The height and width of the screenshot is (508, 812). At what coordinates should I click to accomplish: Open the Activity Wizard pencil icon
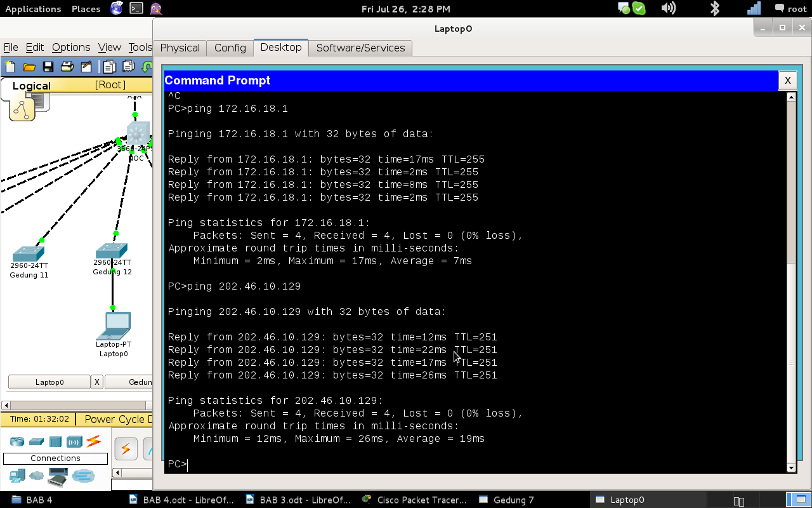tap(86, 67)
